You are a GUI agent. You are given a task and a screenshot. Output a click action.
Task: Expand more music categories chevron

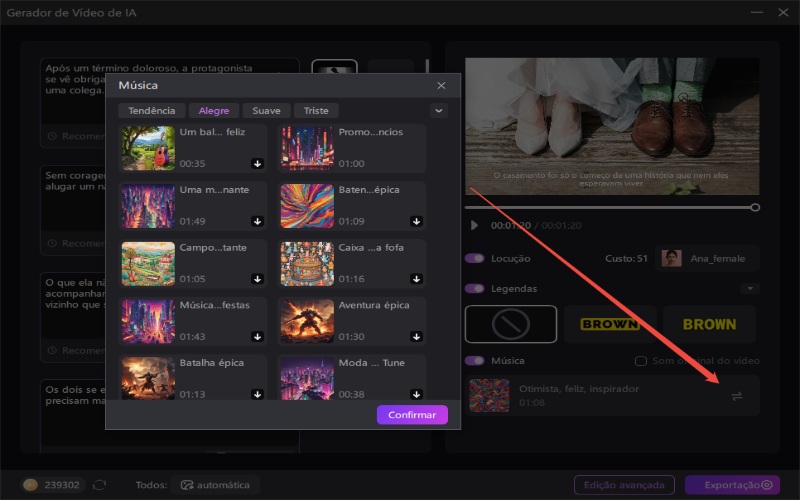[x=439, y=111]
